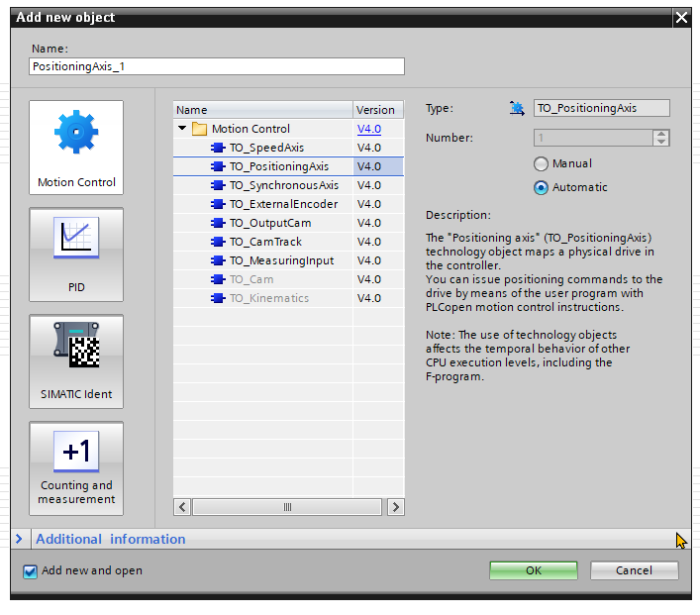Click the TO_MeasuringInput object icon
Screen dimensions: 700x615
(x=218, y=260)
